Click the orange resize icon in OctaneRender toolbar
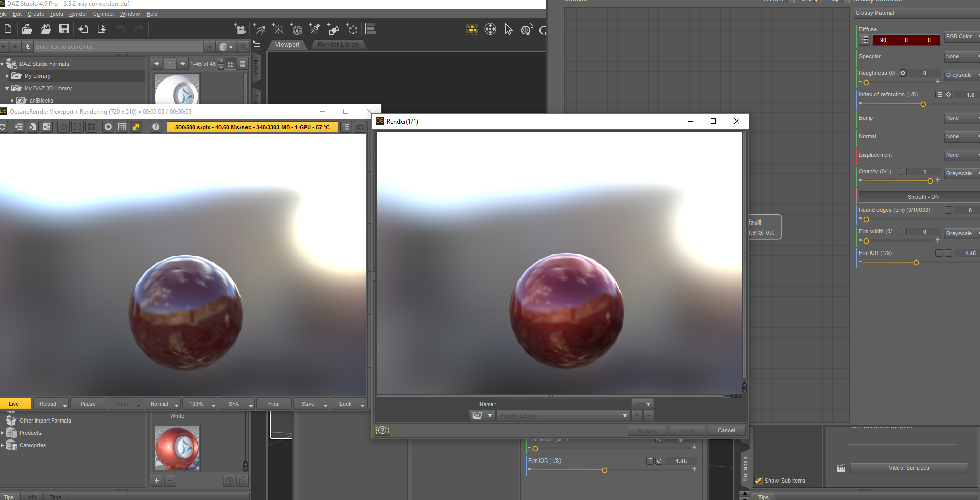Screen dimensions: 980x500 click(x=136, y=127)
